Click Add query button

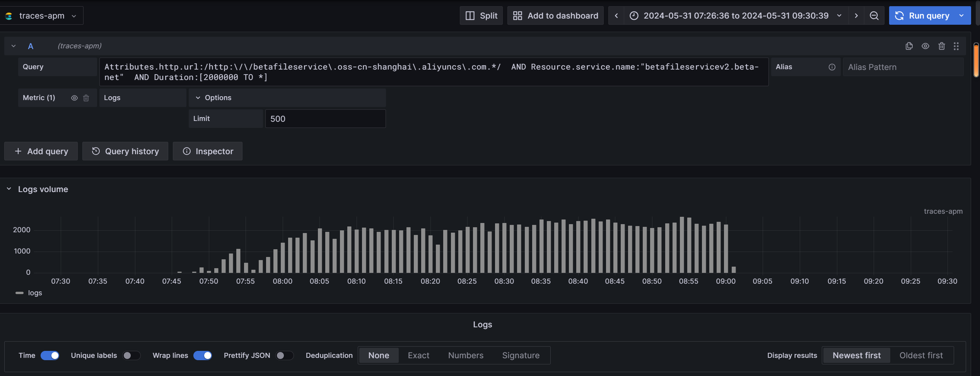(41, 151)
